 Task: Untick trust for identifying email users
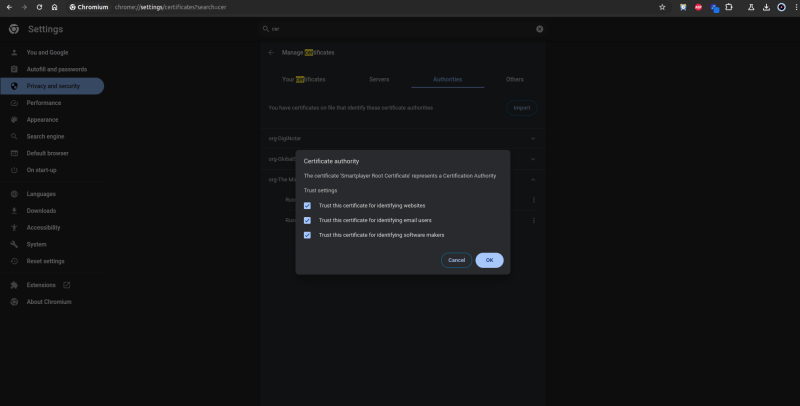[307, 220]
